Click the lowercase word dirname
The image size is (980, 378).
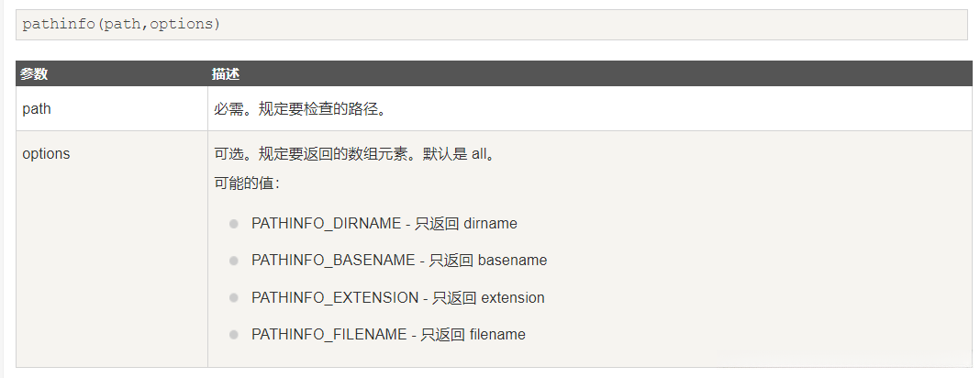point(491,223)
